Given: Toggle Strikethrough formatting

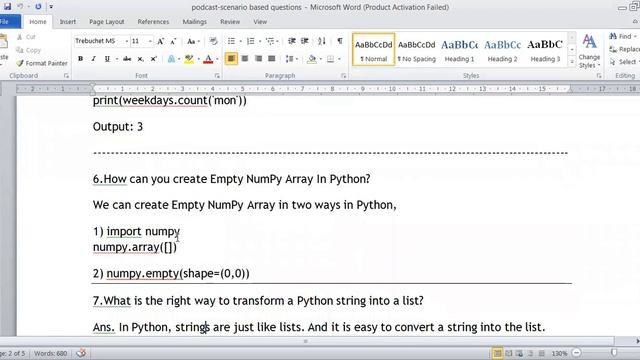Looking at the screenshot, I should coord(127,59).
